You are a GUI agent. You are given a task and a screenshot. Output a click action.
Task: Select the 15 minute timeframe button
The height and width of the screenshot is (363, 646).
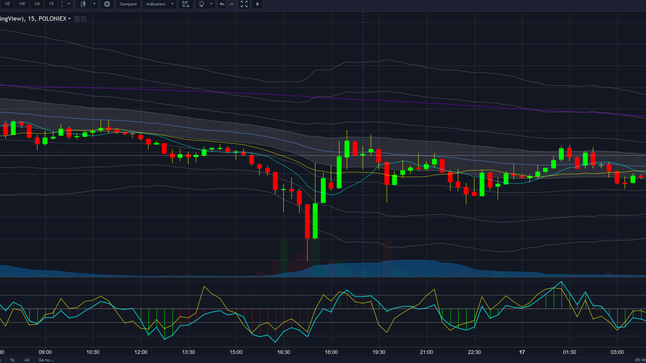coord(51,4)
